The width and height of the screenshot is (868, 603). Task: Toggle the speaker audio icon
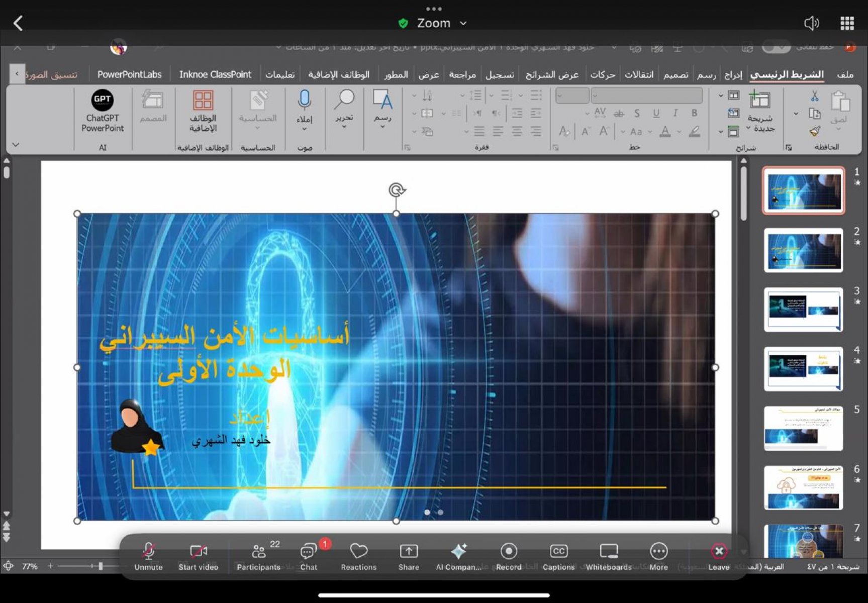pos(811,23)
